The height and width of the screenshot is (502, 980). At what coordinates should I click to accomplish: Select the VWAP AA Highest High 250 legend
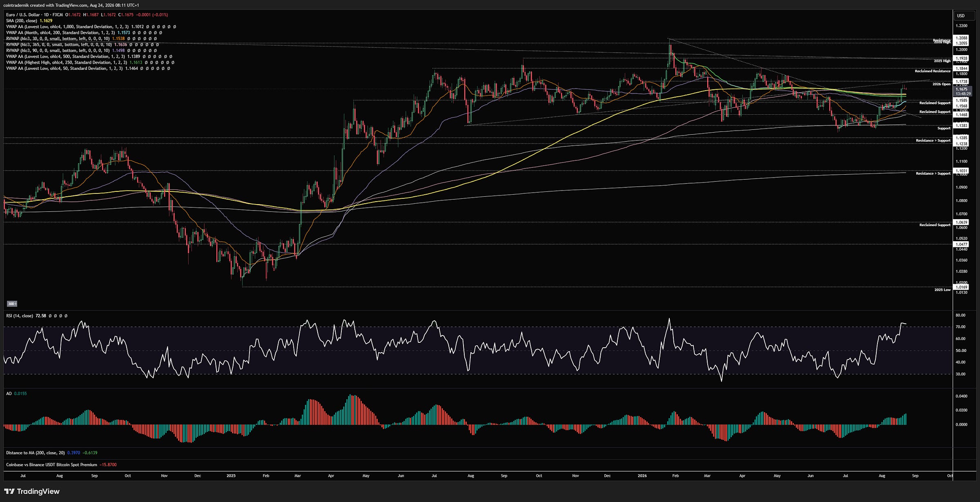coord(67,62)
